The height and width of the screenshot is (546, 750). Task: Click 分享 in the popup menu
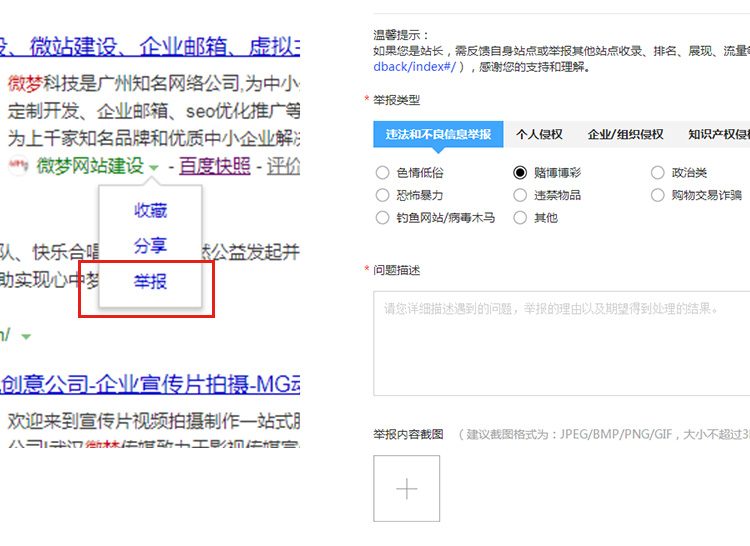point(151,246)
